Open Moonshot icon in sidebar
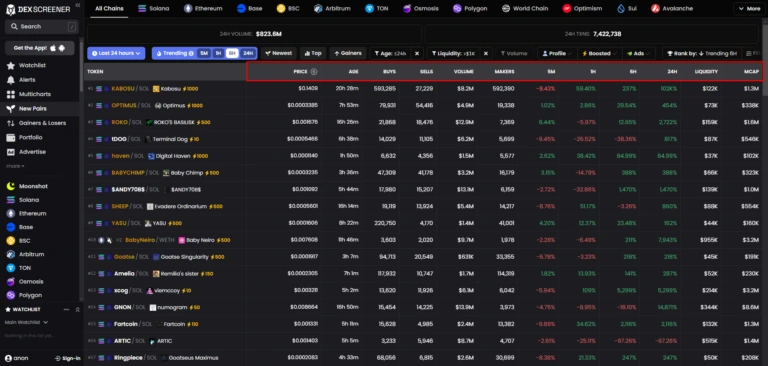 [10, 186]
